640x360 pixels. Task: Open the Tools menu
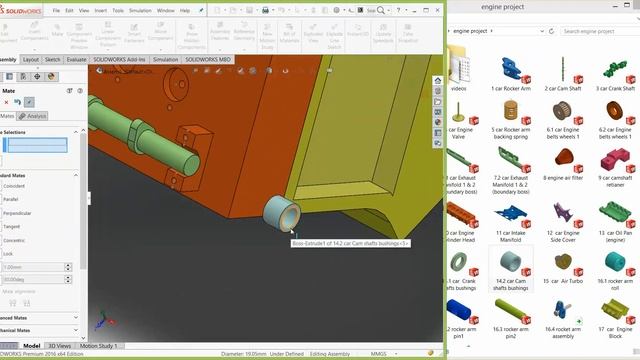click(118, 11)
